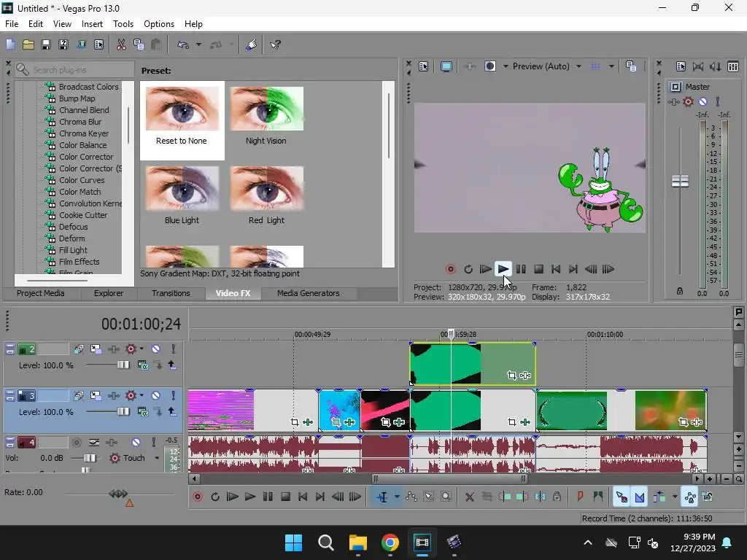Viewport: 747px width, 560px height.
Task: Open the Insert menu
Action: pyautogui.click(x=92, y=24)
